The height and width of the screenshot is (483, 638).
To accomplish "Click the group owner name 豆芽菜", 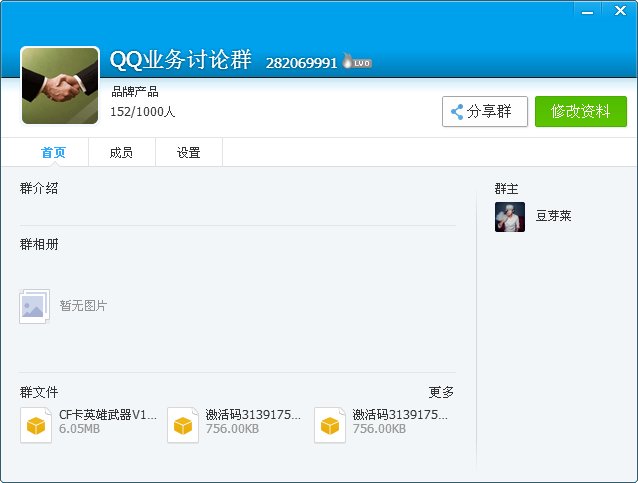I will click(553, 216).
